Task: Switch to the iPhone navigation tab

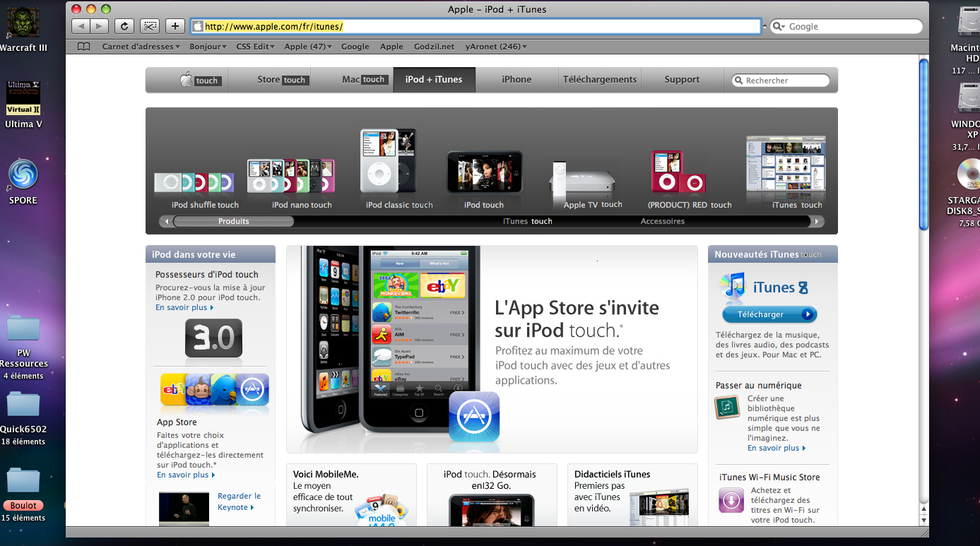Action: tap(516, 80)
